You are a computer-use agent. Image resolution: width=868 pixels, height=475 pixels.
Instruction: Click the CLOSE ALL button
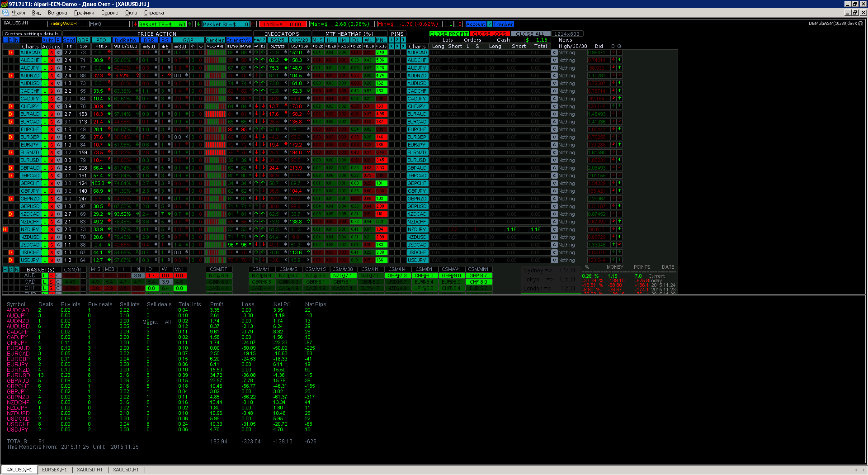click(x=530, y=34)
